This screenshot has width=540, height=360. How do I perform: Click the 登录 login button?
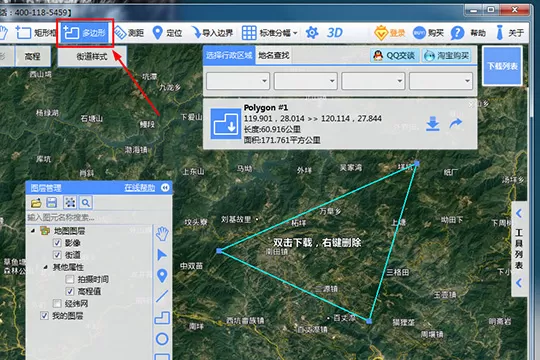pos(390,33)
